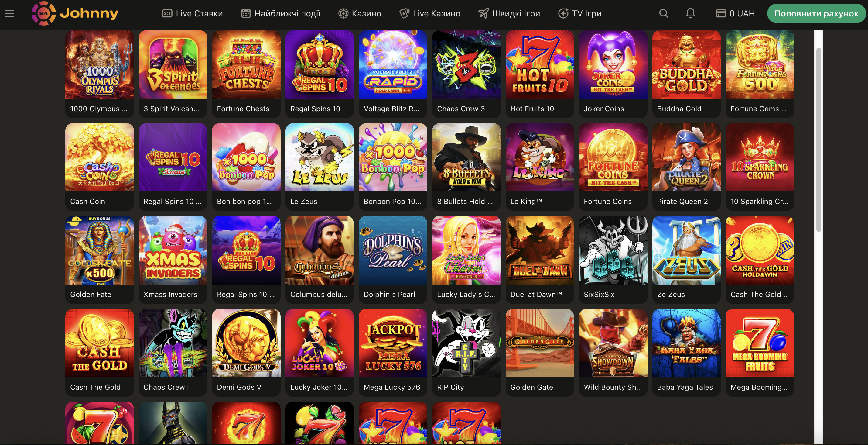Open the Hot Fruits 10 game title
Viewport: 868px width, 445px height.
[x=532, y=109]
